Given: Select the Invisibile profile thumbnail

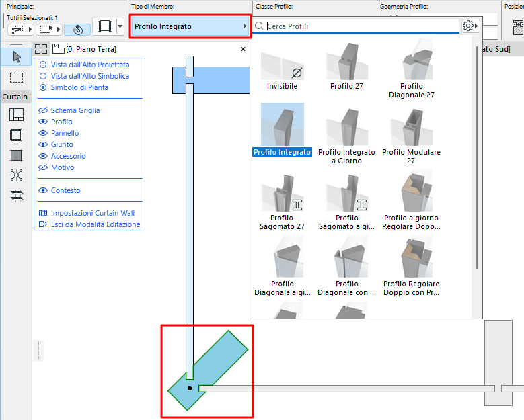Looking at the screenshot, I should tap(282, 65).
